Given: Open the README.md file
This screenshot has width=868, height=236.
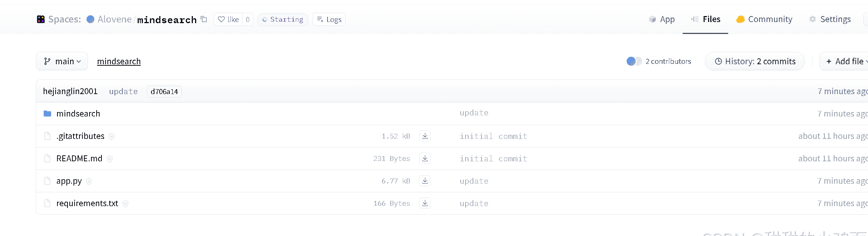Looking at the screenshot, I should pos(79,159).
